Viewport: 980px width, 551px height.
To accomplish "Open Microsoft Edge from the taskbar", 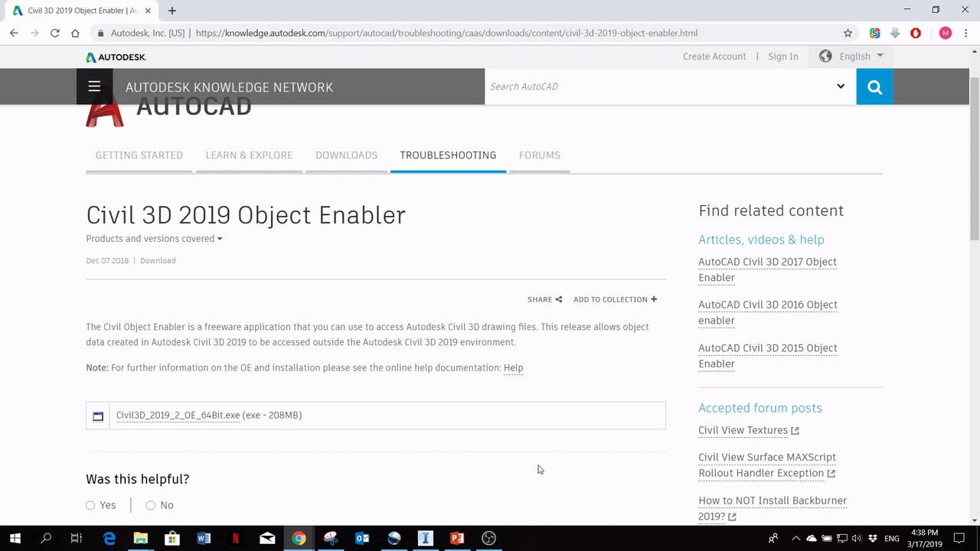I will coord(109,538).
